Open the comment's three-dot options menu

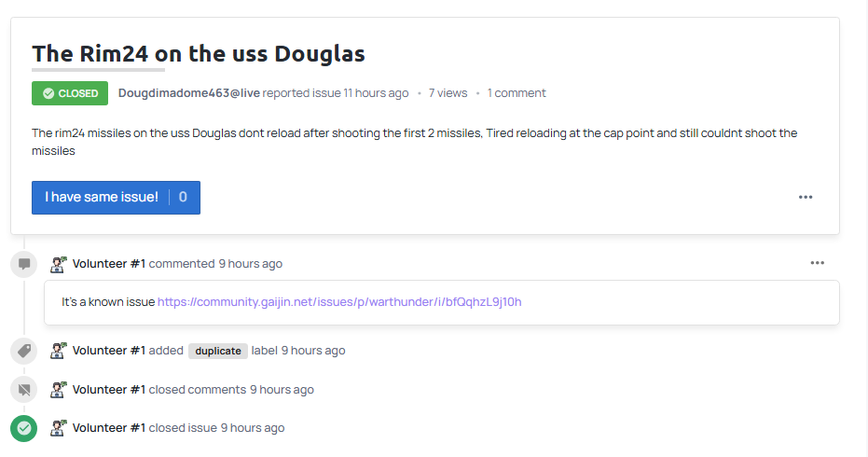click(x=817, y=263)
